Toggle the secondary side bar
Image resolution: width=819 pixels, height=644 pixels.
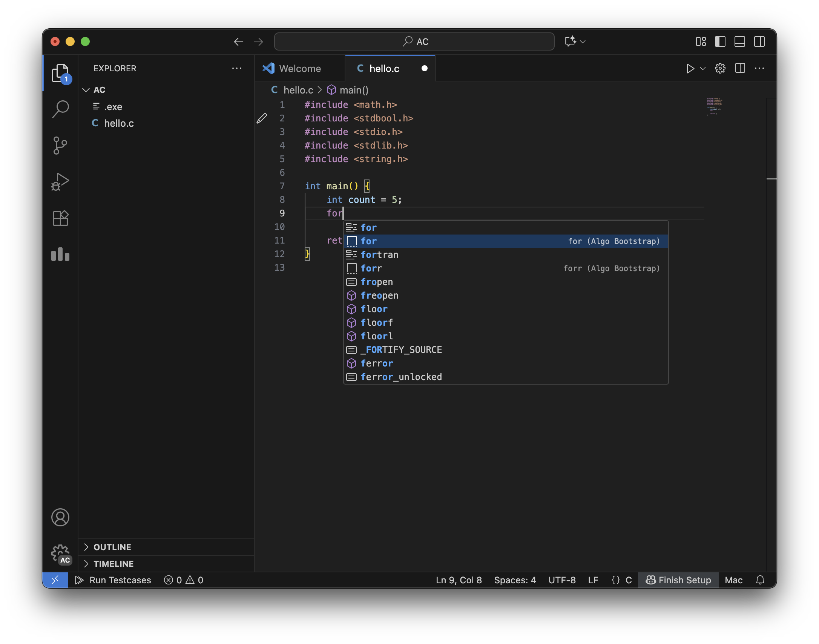pos(759,41)
